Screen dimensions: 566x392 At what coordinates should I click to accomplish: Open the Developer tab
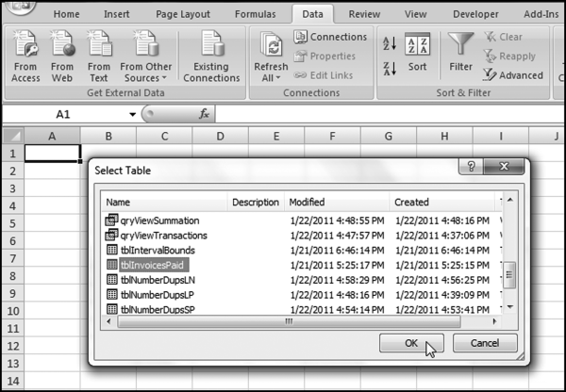[475, 14]
